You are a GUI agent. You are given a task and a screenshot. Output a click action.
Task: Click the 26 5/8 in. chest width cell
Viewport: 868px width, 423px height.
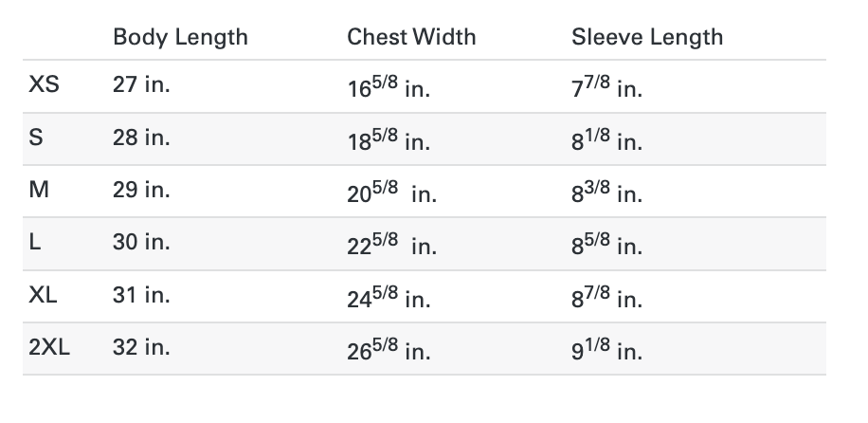pos(389,349)
